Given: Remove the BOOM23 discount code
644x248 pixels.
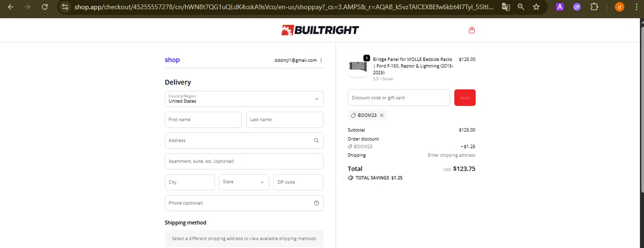Looking at the screenshot, I should pos(382,115).
